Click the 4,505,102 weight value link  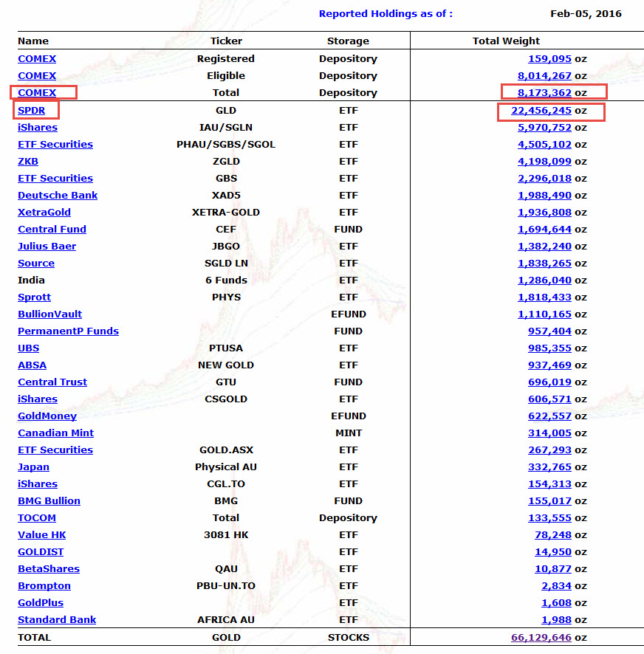pyautogui.click(x=544, y=145)
